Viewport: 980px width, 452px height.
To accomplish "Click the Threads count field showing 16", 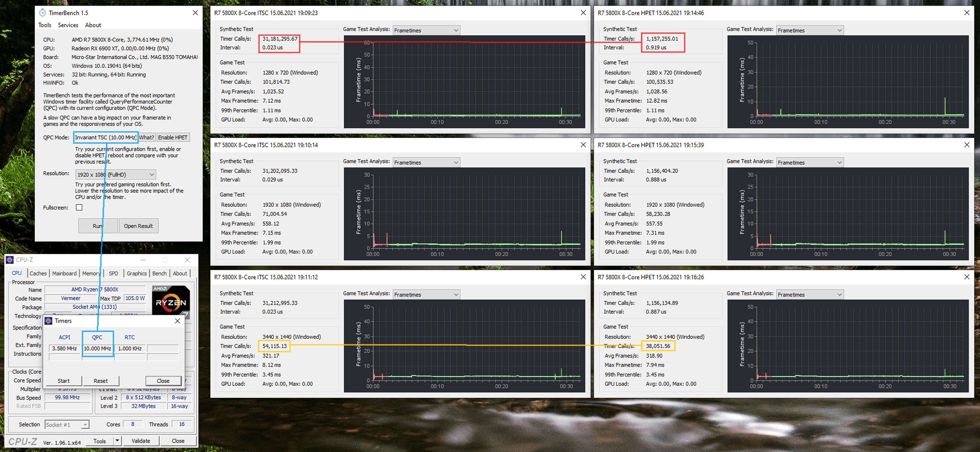I will coord(182,424).
